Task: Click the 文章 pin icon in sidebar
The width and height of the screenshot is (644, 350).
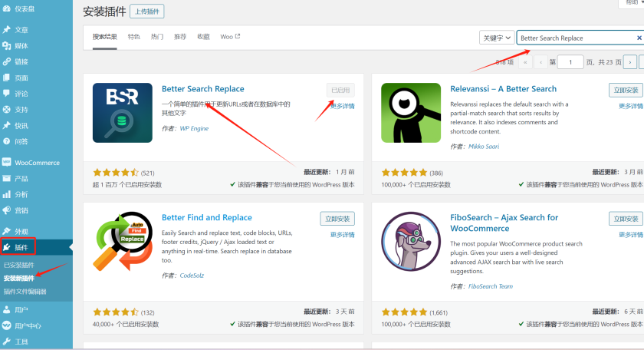Action: click(x=7, y=30)
